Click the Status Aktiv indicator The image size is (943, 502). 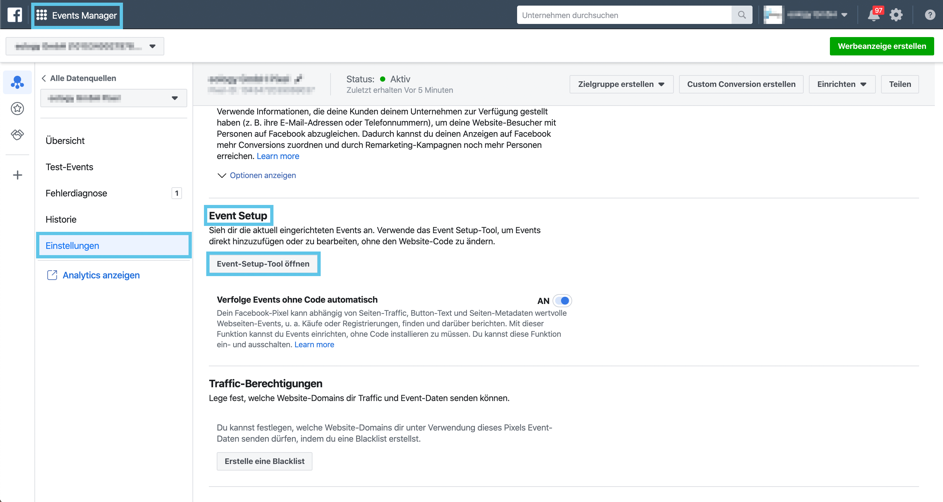(x=378, y=79)
